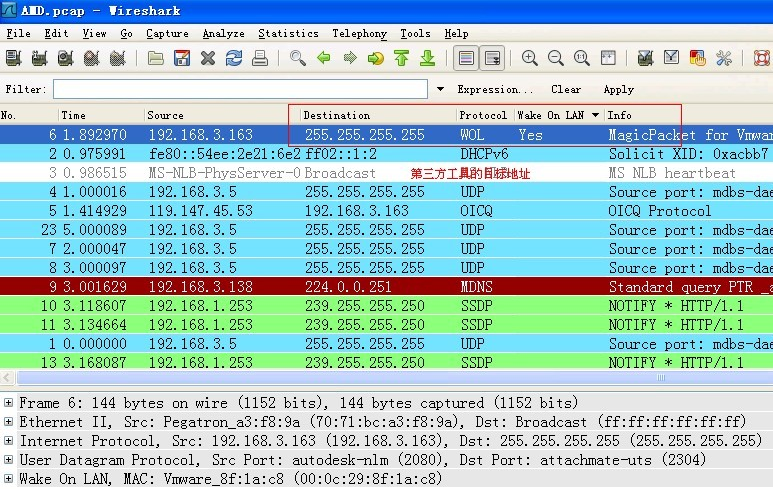Restart the running capture icon
Image resolution: width=774 pixels, height=489 pixels.
point(117,58)
